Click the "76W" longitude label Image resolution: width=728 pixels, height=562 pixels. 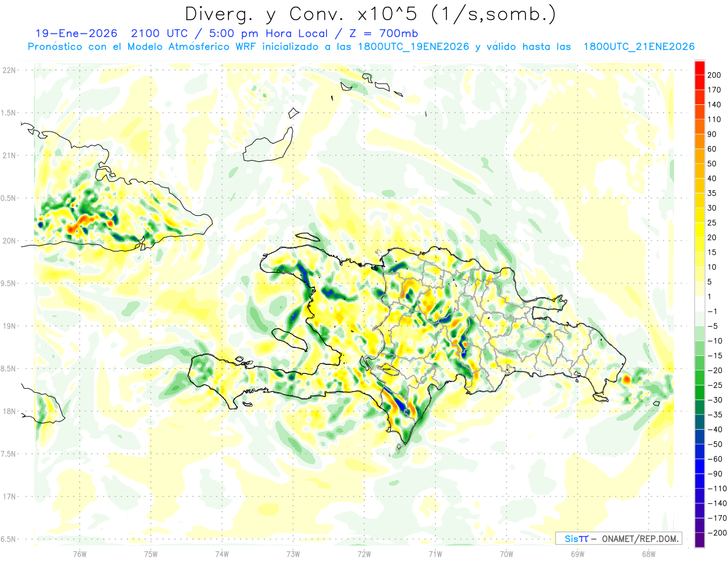point(80,554)
